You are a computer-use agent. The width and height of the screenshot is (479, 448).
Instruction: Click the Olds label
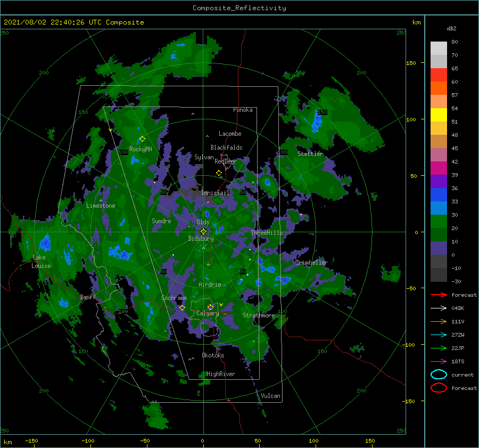click(203, 222)
